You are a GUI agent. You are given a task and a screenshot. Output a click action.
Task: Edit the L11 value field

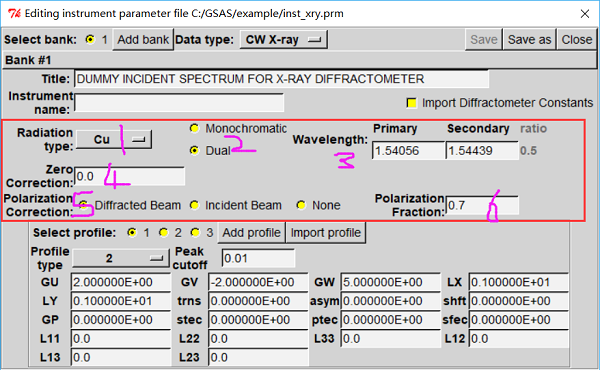point(121,339)
